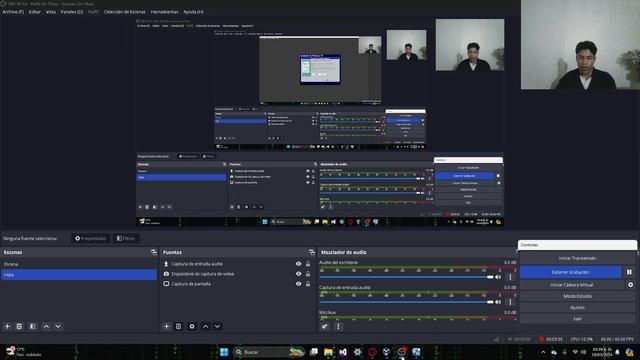
Task: Open the weather widget on the taskbar
Action: click(x=23, y=351)
